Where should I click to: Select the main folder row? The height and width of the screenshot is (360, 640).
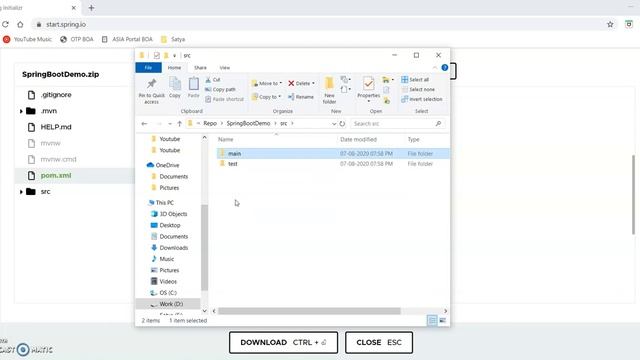coord(333,153)
